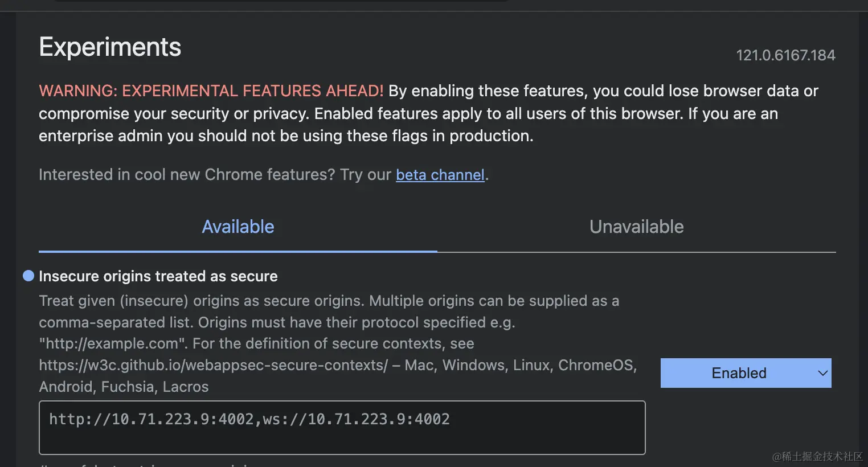The image size is (868, 467).
Task: Click the chevron arrow on Enabled selector
Action: (822, 374)
